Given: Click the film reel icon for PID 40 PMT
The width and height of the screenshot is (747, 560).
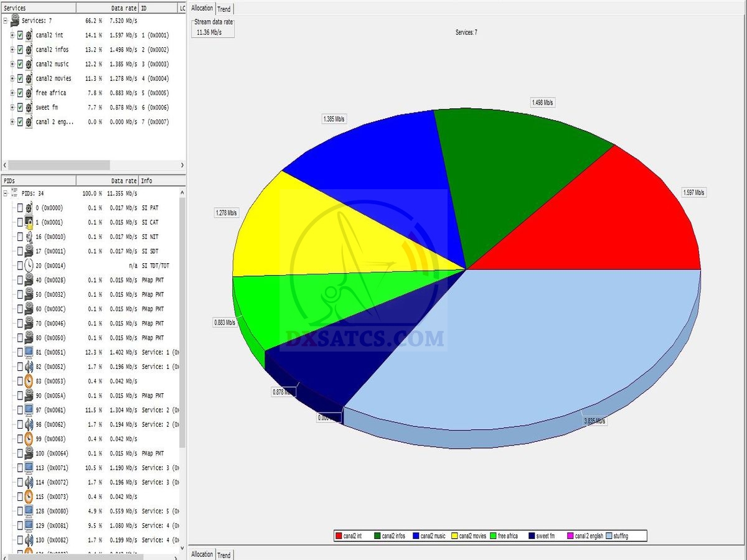Looking at the screenshot, I should coord(29,281).
